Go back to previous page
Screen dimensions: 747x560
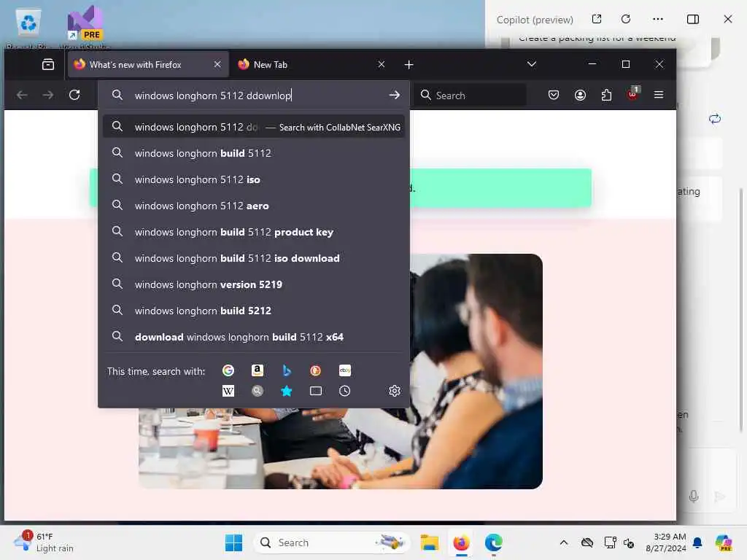coord(22,96)
